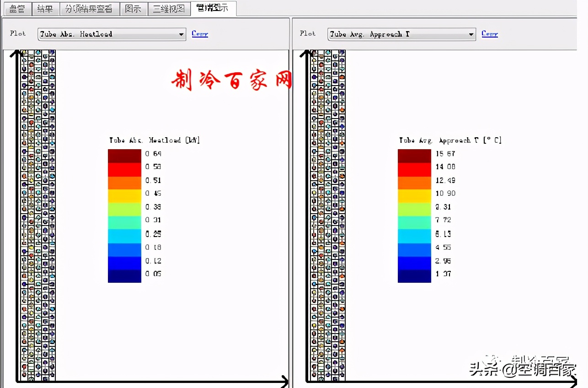
Task: Pick the blue 0.12 heatload swatch
Action: tap(124, 262)
